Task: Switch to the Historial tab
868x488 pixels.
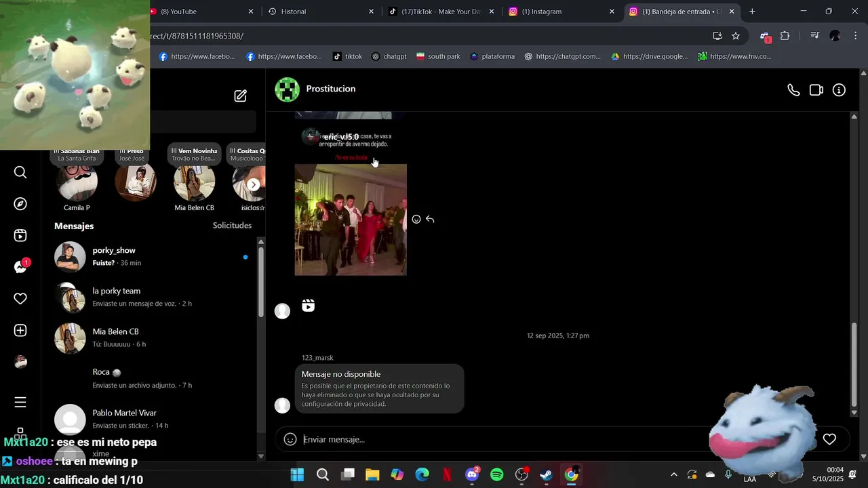Action: coord(320,12)
